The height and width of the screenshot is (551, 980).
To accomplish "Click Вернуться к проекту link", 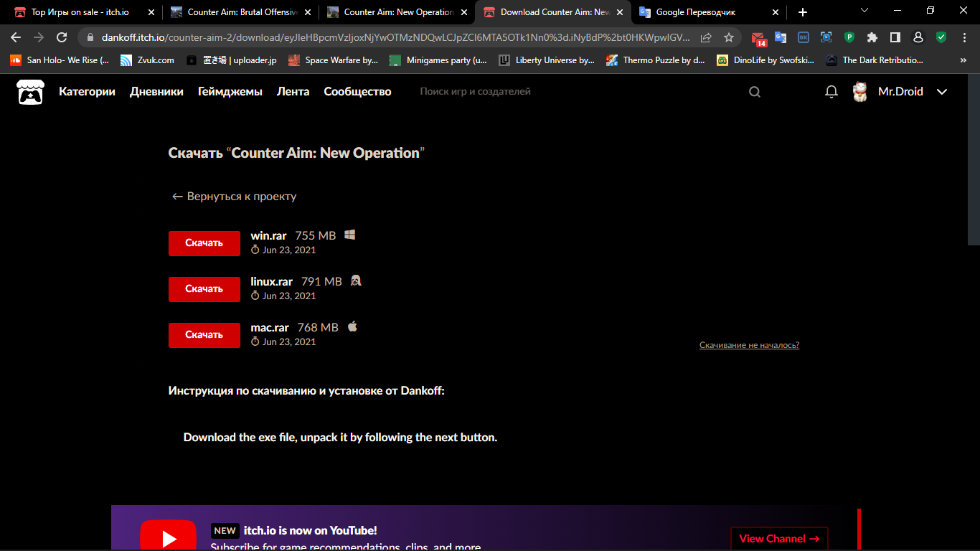I will point(234,196).
